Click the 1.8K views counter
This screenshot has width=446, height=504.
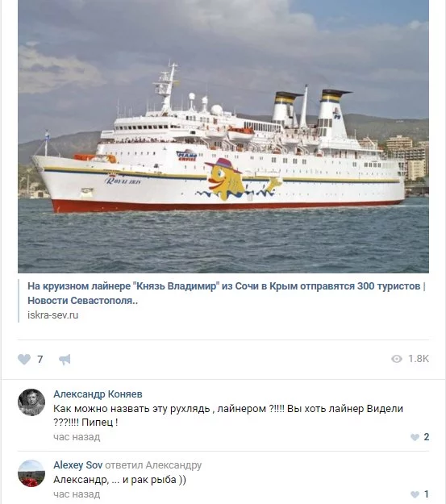tap(419, 359)
